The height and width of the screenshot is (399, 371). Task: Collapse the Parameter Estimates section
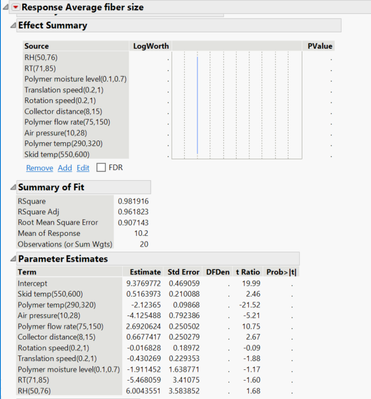pos(13,259)
